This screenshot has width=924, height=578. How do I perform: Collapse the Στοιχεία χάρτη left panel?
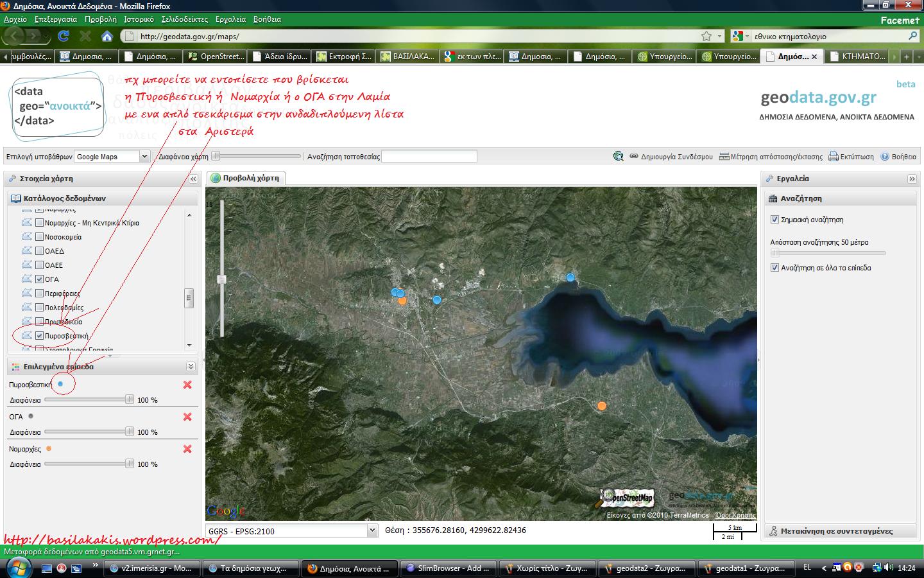[193, 179]
